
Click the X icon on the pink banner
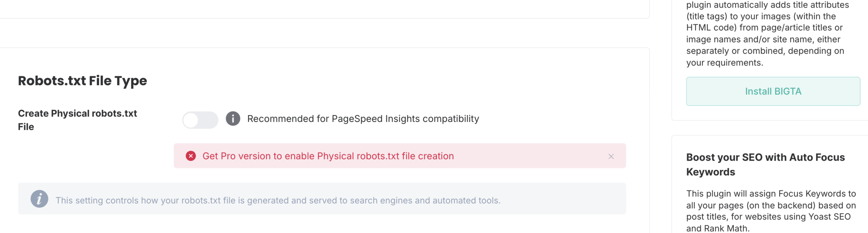[611, 156]
